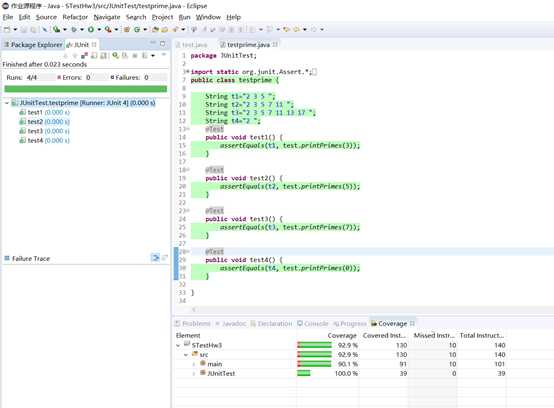This screenshot has height=408, width=554.
Task: Open the Project menu
Action: pos(163,17)
